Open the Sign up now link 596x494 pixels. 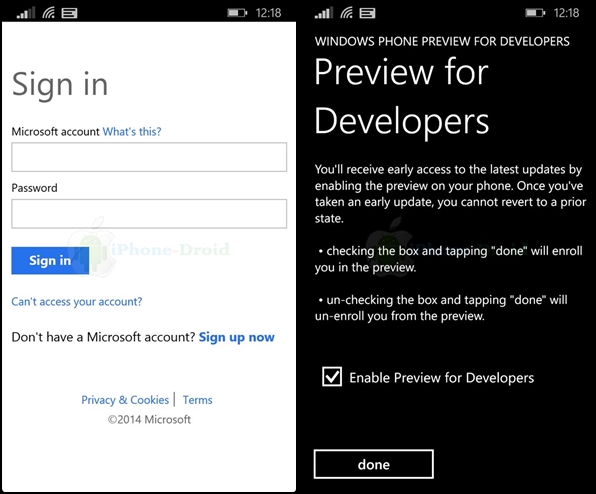(236, 337)
